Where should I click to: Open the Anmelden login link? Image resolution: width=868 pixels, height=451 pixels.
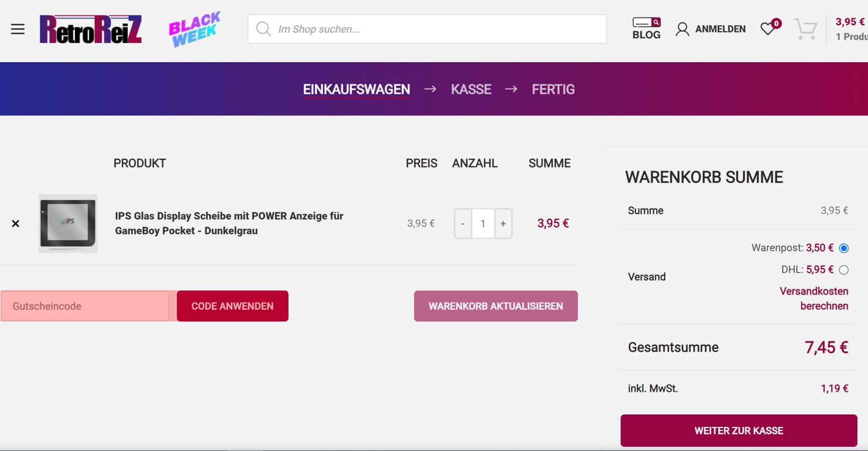[720, 29]
